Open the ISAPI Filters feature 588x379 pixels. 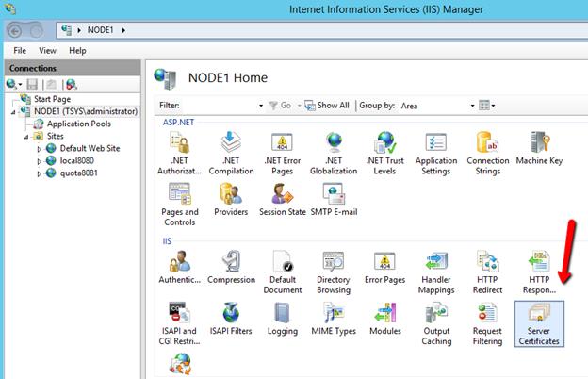[231, 319]
